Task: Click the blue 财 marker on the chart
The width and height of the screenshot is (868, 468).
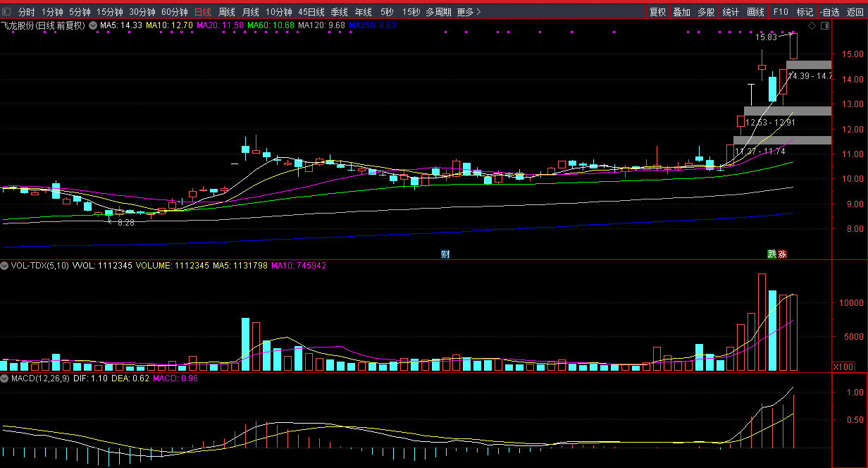Action: pyautogui.click(x=445, y=254)
